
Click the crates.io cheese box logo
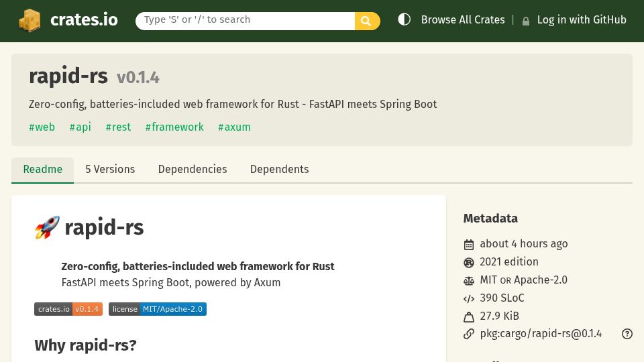[30, 20]
